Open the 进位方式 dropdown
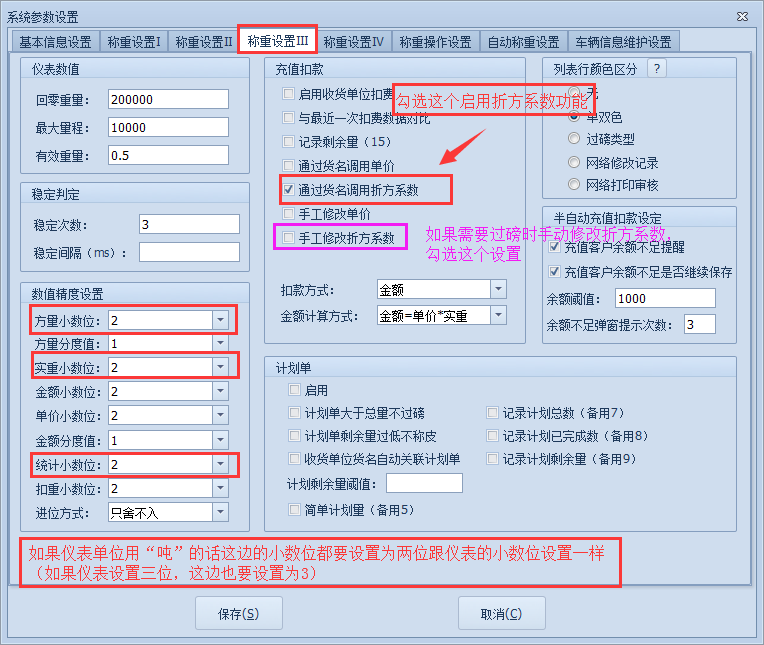 220,512
